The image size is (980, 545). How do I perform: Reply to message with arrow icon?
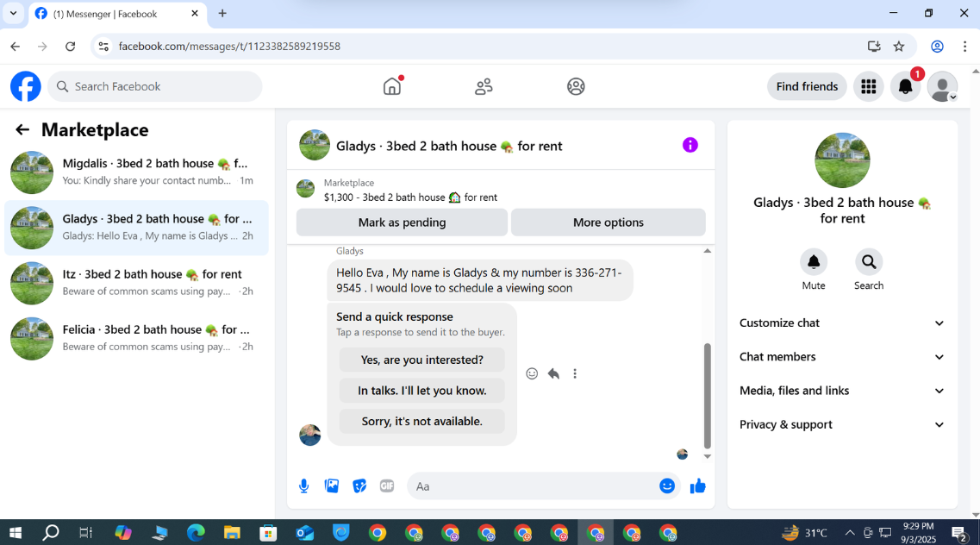point(553,373)
